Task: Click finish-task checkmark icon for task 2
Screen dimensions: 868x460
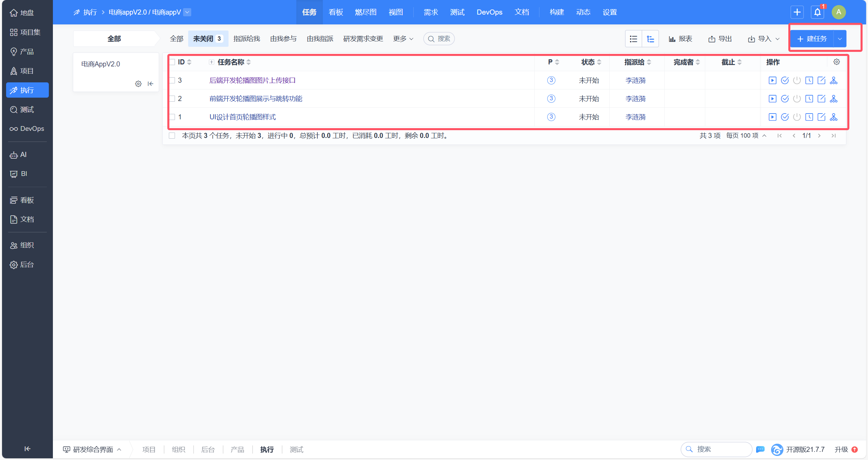Action: pos(784,99)
